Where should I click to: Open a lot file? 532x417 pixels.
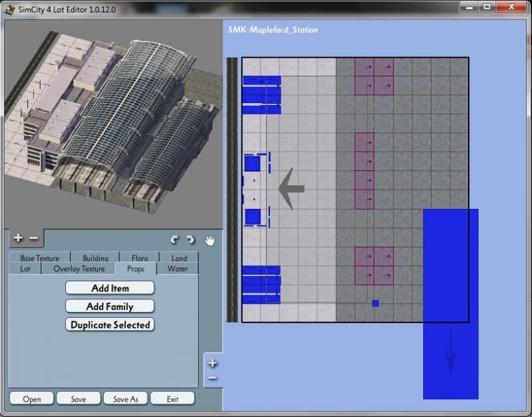(x=31, y=398)
